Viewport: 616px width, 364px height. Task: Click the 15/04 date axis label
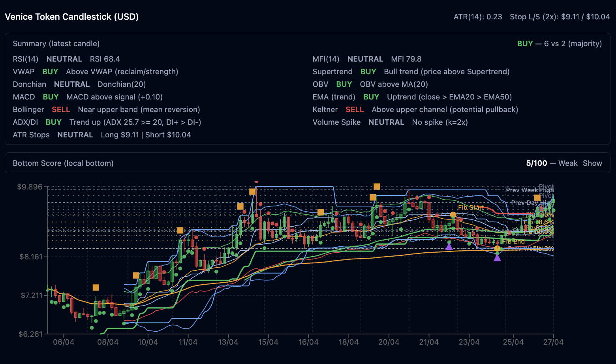268,342
